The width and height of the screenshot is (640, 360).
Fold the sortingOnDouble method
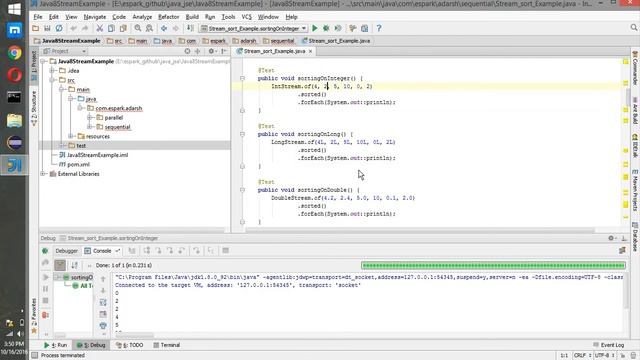click(242, 190)
